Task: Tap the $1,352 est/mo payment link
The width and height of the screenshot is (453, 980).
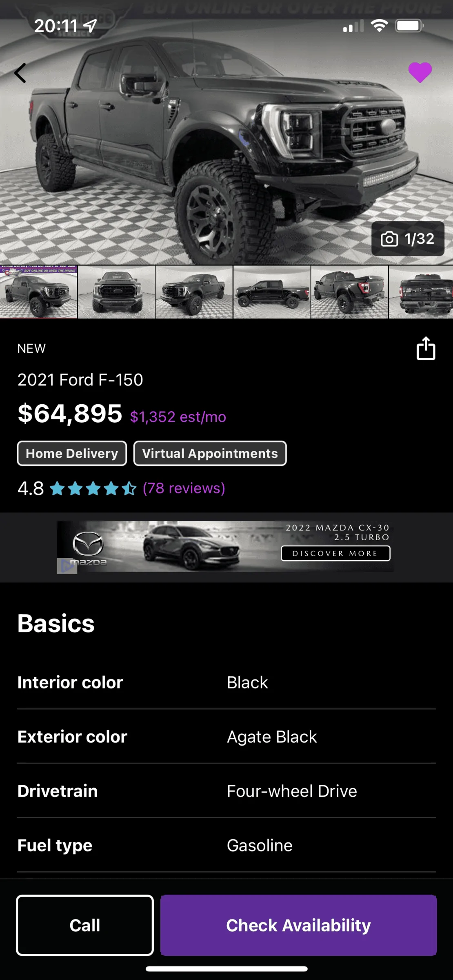Action: click(x=178, y=417)
